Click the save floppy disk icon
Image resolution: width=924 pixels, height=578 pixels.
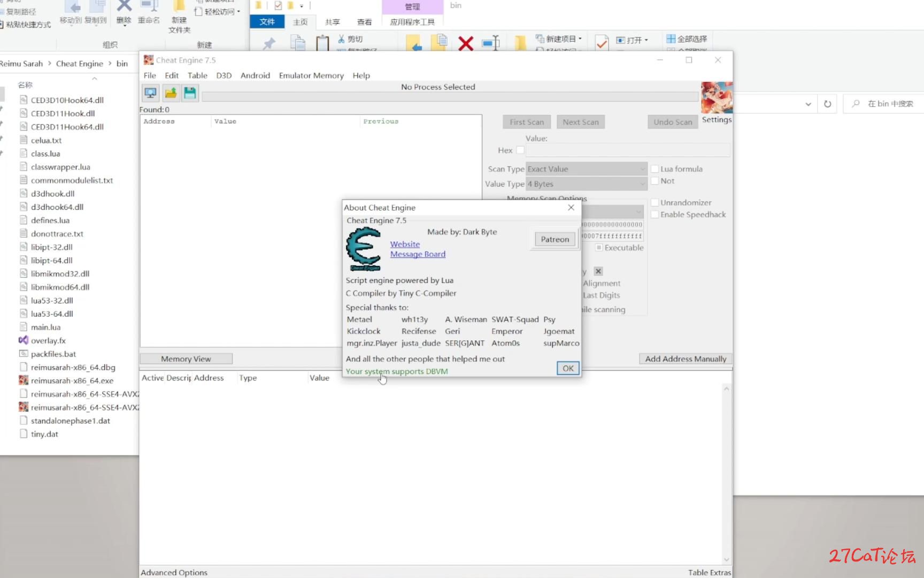coord(190,93)
